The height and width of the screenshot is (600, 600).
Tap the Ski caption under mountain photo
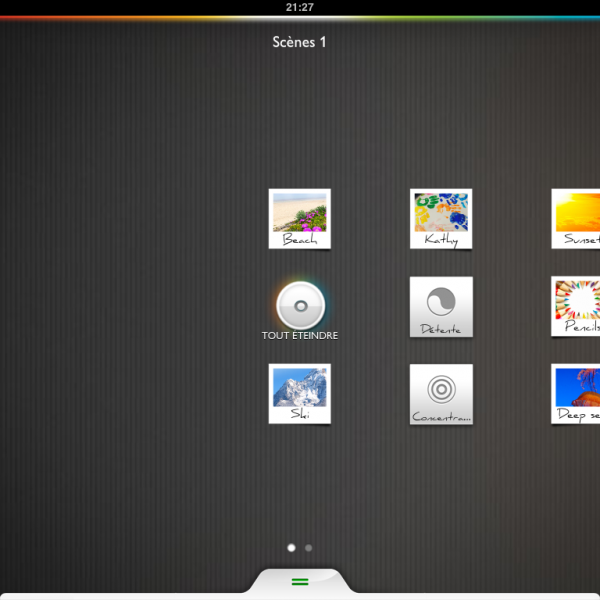point(300,413)
